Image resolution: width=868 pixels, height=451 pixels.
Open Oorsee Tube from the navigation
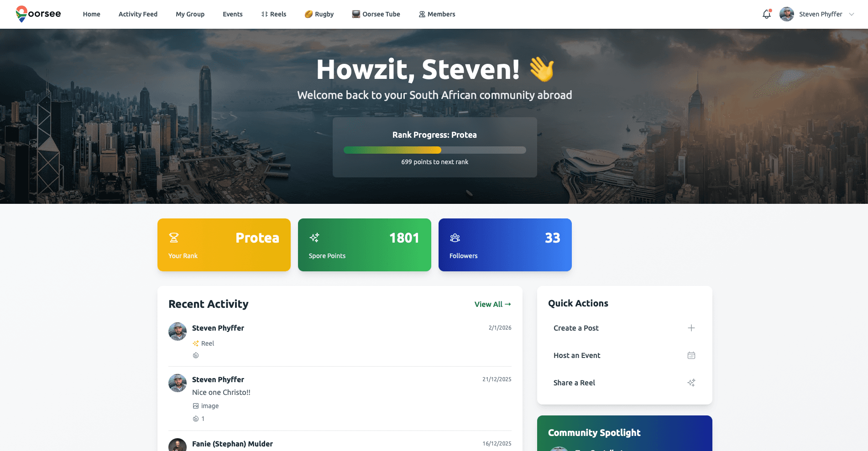(376, 14)
